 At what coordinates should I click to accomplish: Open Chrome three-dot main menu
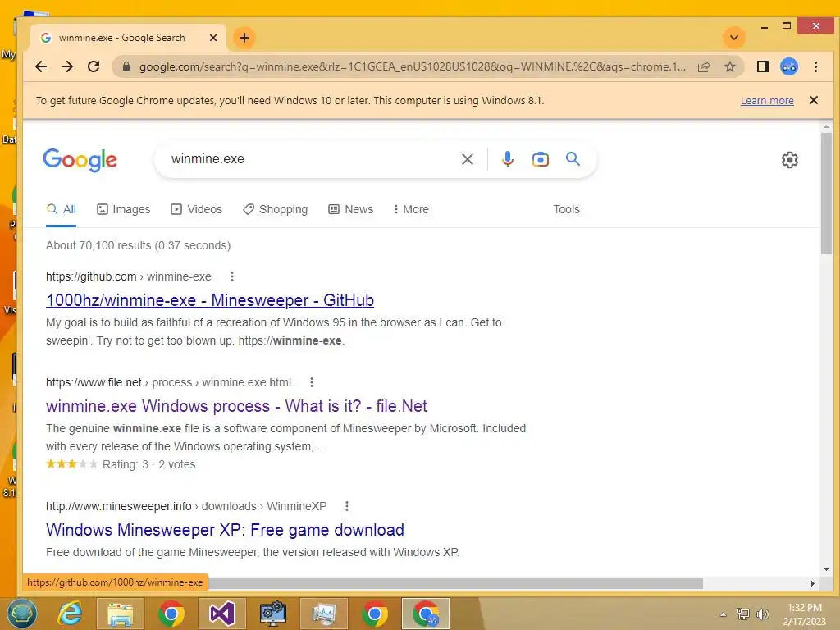(x=815, y=66)
